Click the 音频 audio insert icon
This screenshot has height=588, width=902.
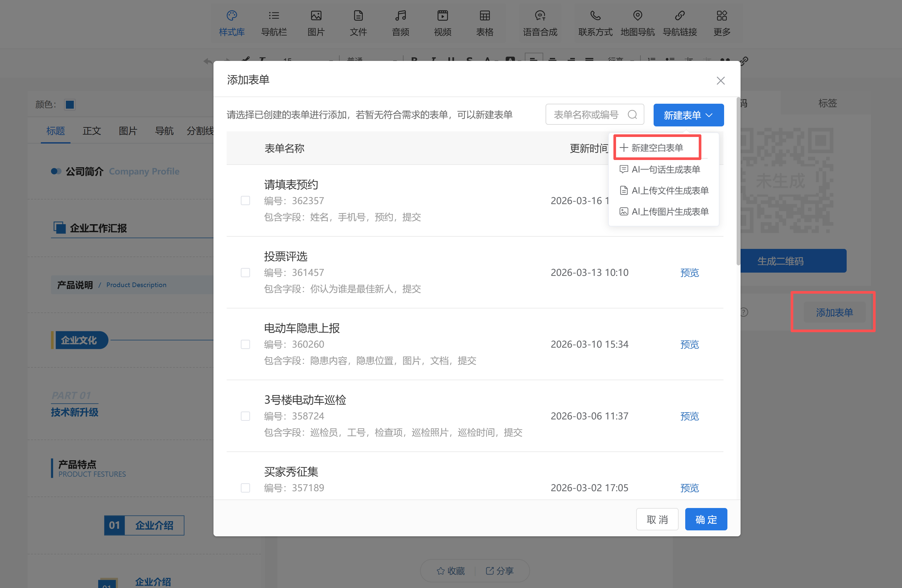coord(400,16)
